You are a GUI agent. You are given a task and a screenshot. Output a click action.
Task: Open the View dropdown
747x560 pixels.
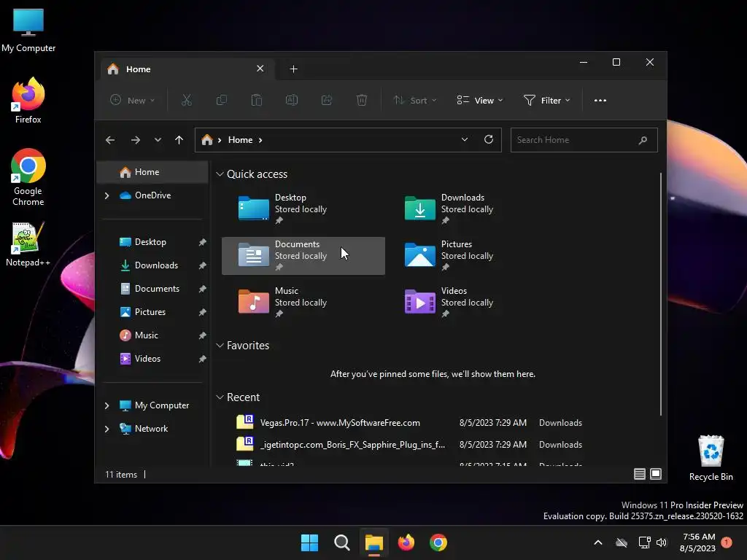coord(480,100)
